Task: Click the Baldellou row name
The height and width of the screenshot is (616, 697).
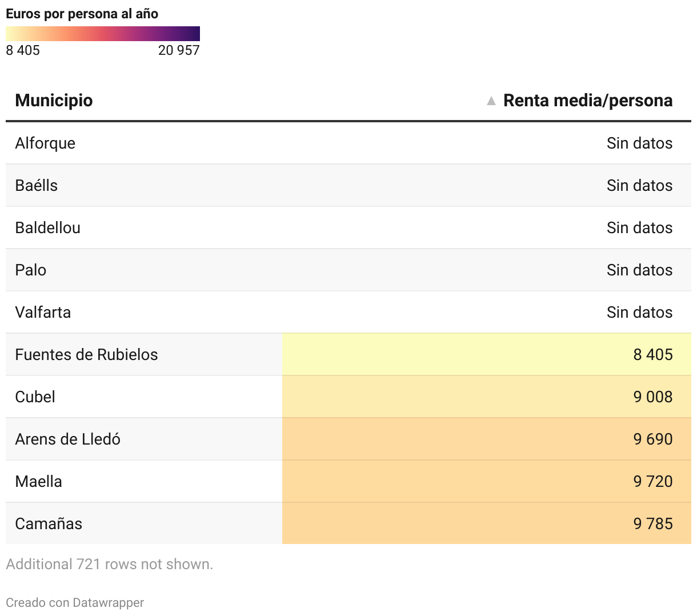Action: (x=47, y=227)
